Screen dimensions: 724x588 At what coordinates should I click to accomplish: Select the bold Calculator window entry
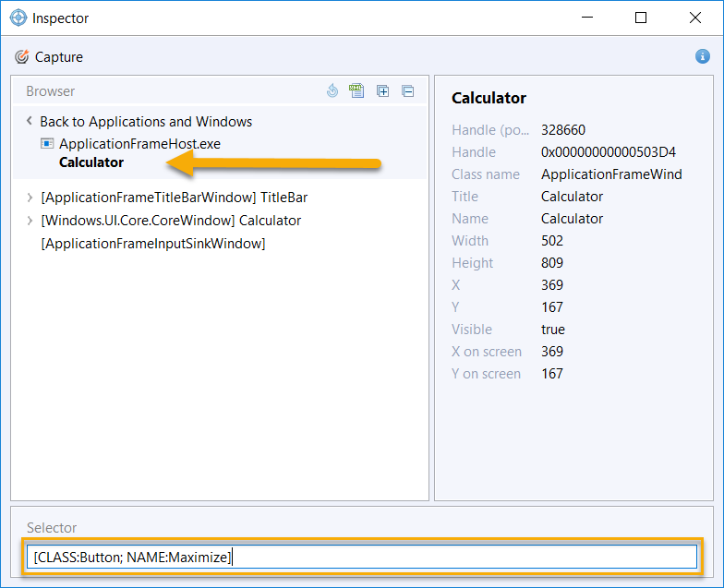click(x=91, y=162)
